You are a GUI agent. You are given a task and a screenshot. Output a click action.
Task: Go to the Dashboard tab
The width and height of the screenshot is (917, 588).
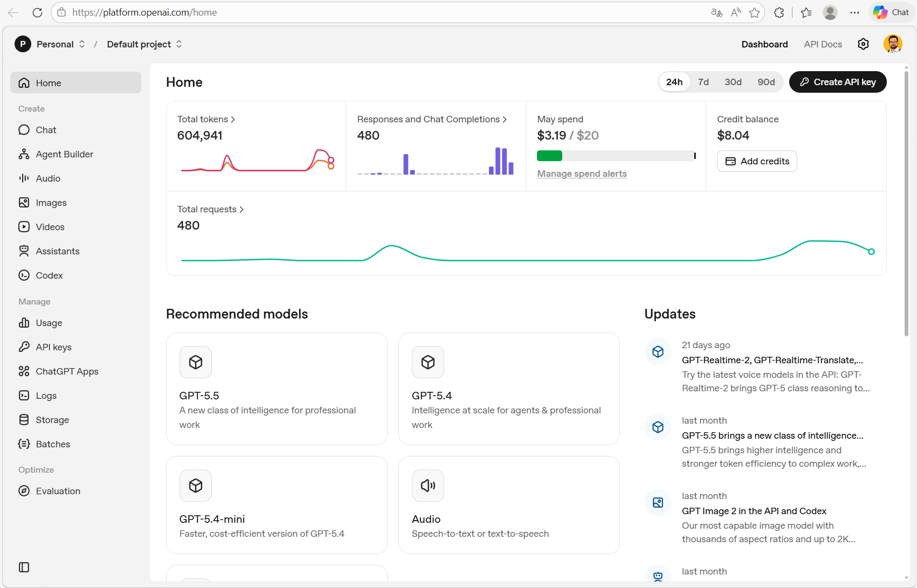pos(764,44)
